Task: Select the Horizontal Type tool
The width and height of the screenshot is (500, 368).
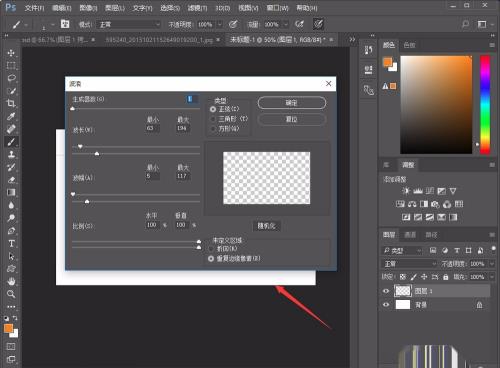Action: tap(11, 243)
